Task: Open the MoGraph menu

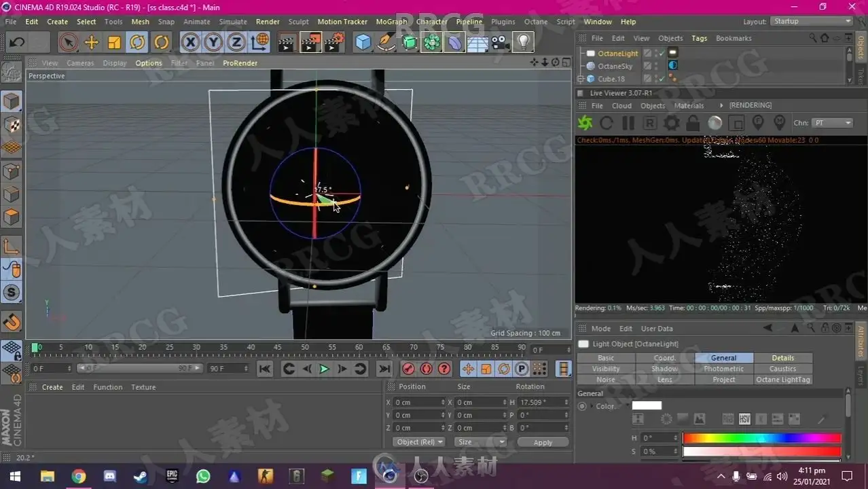Action: 391,22
